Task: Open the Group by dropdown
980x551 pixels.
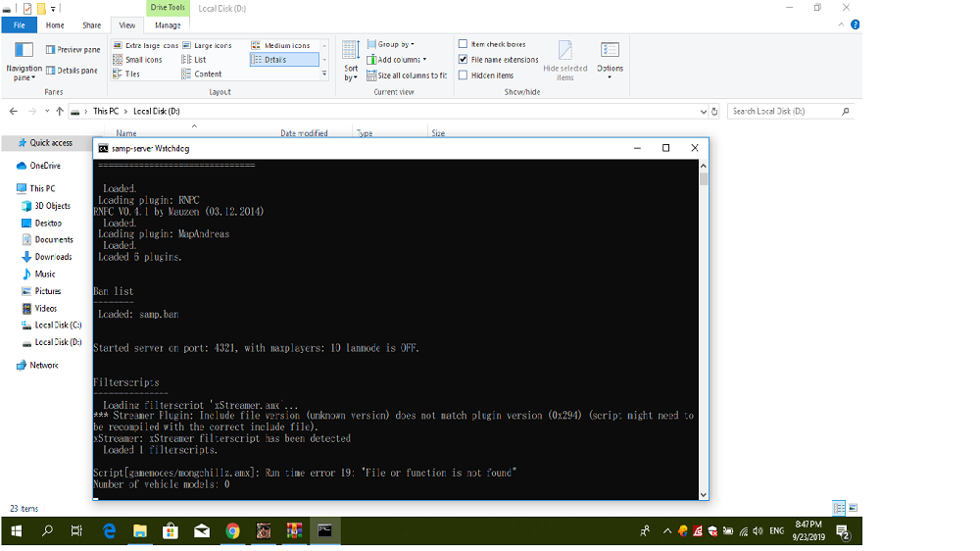Action: point(391,44)
